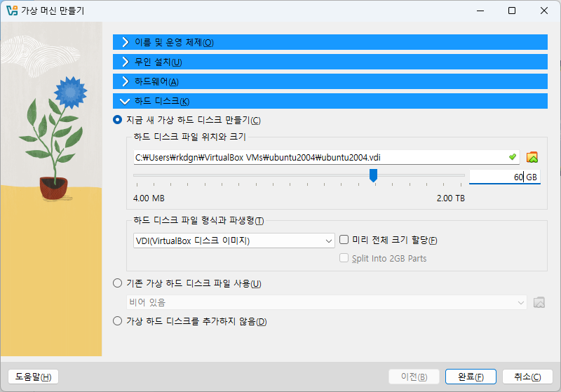Maximize the 가상 머신 만들기 window
The height and width of the screenshot is (392, 561).
pyautogui.click(x=512, y=11)
